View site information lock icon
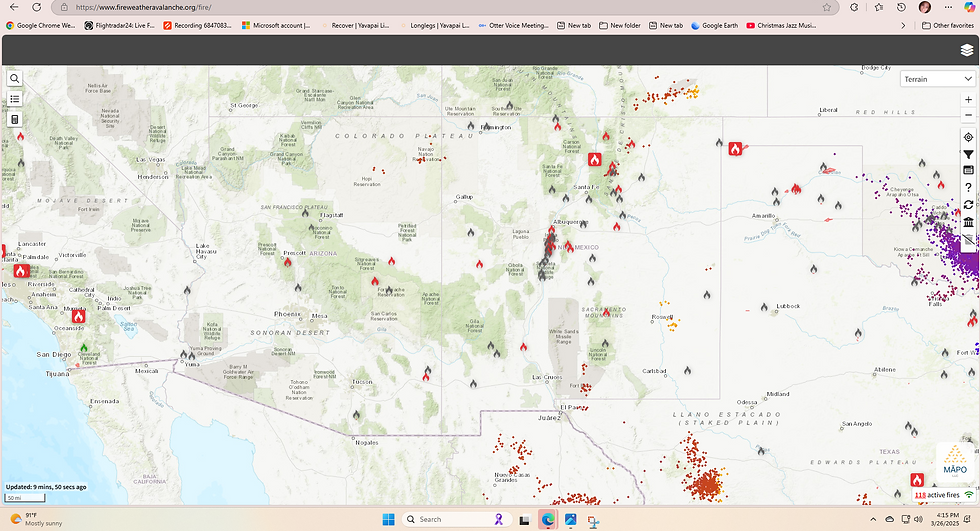Viewport: 980px width, 531px height. tap(64, 7)
